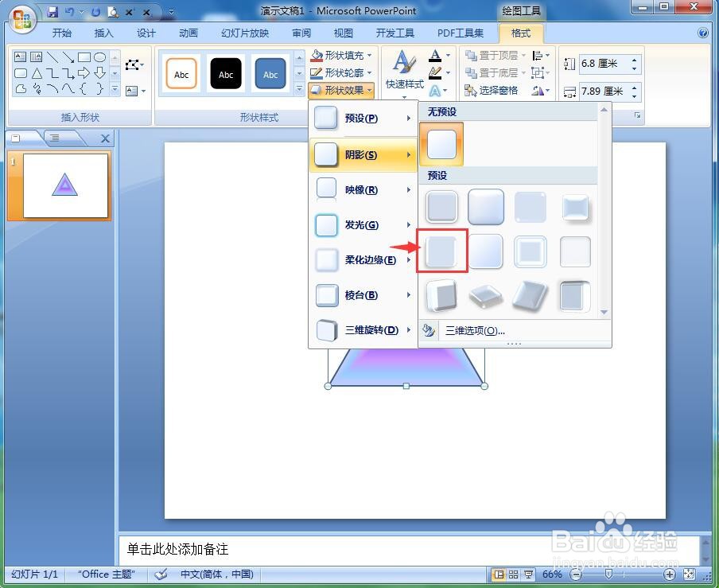Select the arc shape
The image size is (719, 588).
coord(52,88)
